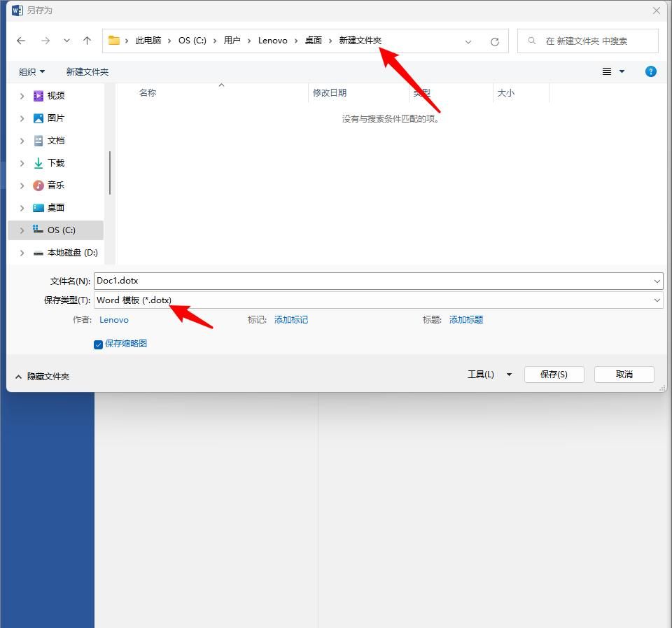
Task: Click the 新建文件夹 toolbar button
Action: pos(87,71)
